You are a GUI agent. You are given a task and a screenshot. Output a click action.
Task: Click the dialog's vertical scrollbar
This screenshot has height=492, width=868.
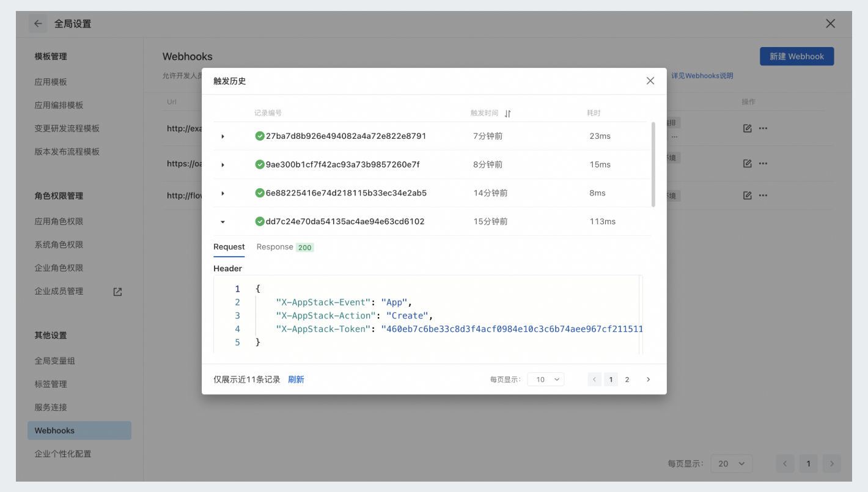pos(653,164)
